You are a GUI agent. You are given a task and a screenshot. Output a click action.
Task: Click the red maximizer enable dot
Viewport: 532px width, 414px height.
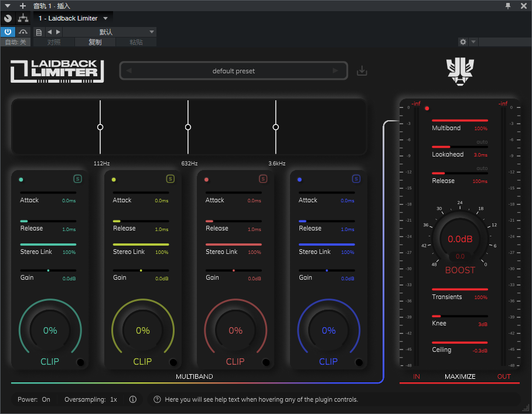click(x=427, y=108)
